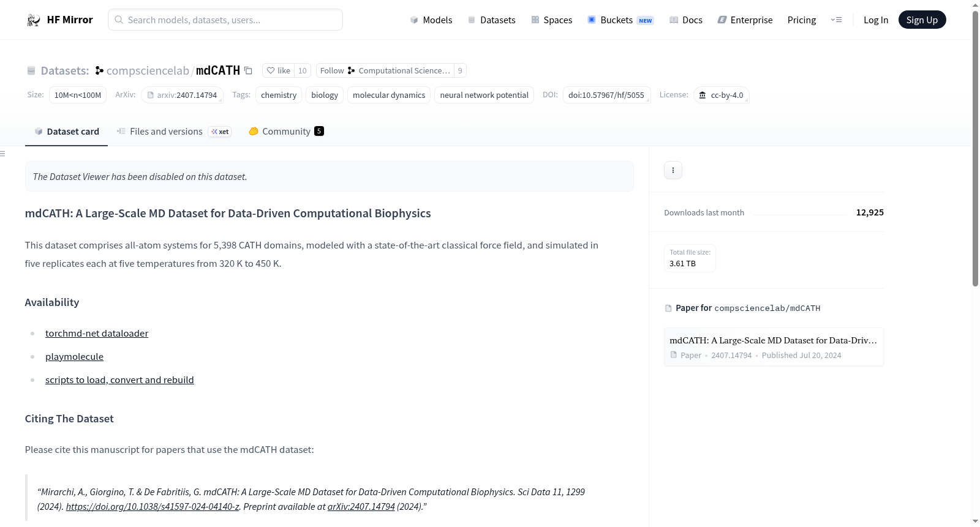This screenshot has height=527, width=980.
Task: Open Buckets in the top navigation
Action: click(620, 20)
